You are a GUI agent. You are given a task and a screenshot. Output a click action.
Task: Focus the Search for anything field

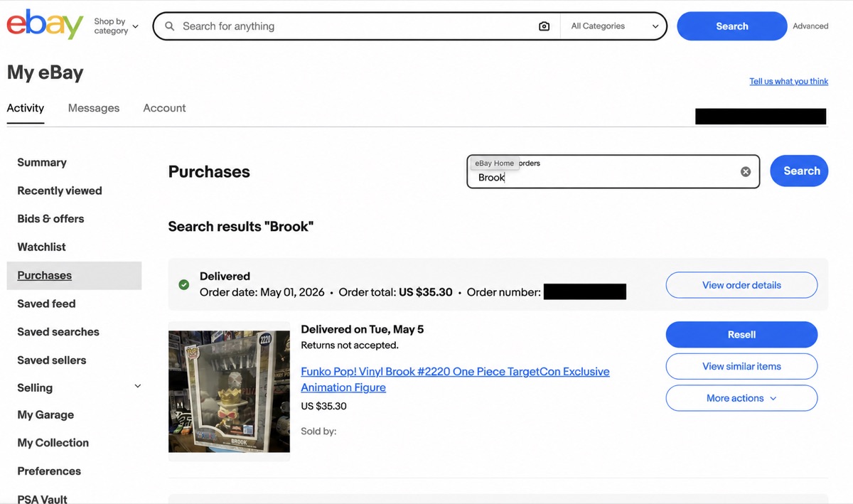[x=355, y=26]
